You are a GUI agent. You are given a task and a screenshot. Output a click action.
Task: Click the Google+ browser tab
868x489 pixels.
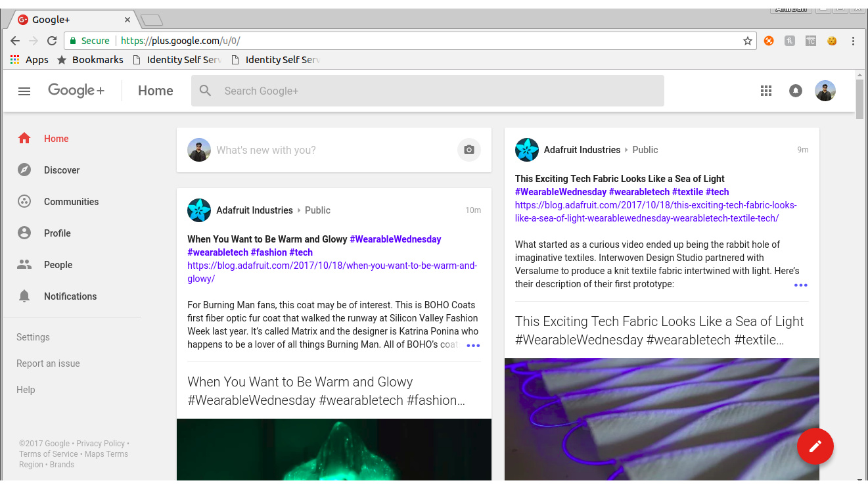74,20
